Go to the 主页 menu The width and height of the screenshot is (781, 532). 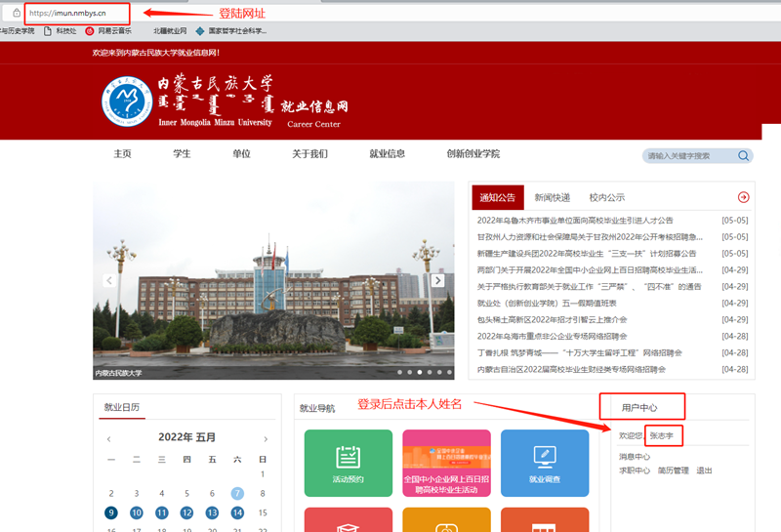tap(123, 154)
